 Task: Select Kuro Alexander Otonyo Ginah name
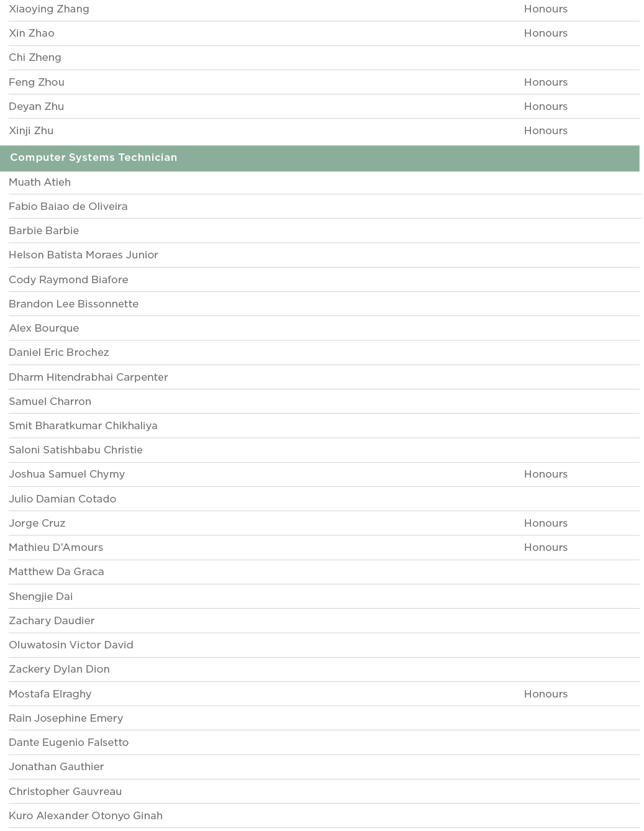86,815
